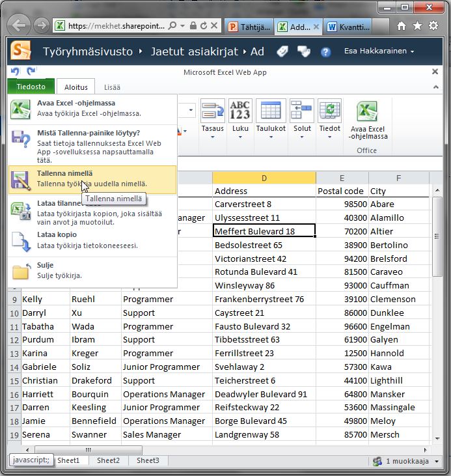Close the Add... browser tab
This screenshot has height=476, width=451.
point(316,27)
